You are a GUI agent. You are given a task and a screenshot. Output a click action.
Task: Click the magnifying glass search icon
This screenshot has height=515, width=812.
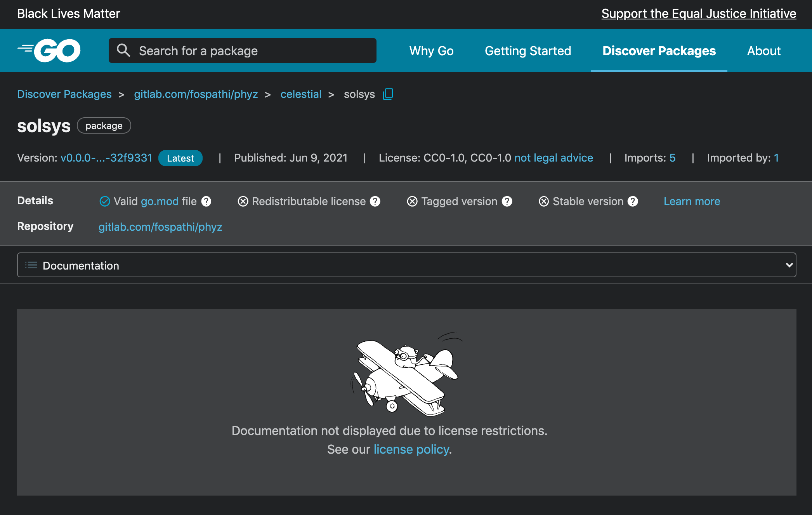[123, 50]
